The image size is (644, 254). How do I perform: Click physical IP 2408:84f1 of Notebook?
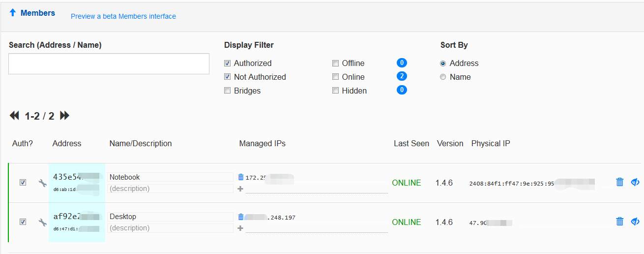[x=531, y=184]
